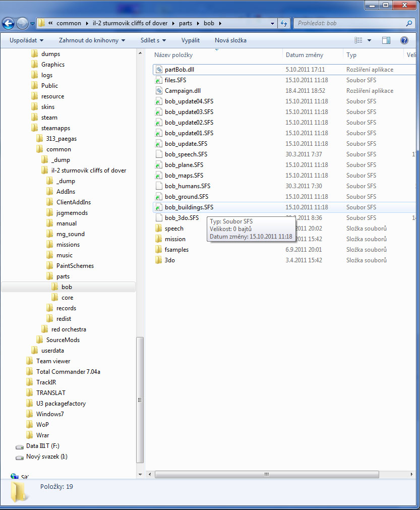Click 'parts' in the address bar
The width and height of the screenshot is (420, 510).
click(186, 23)
